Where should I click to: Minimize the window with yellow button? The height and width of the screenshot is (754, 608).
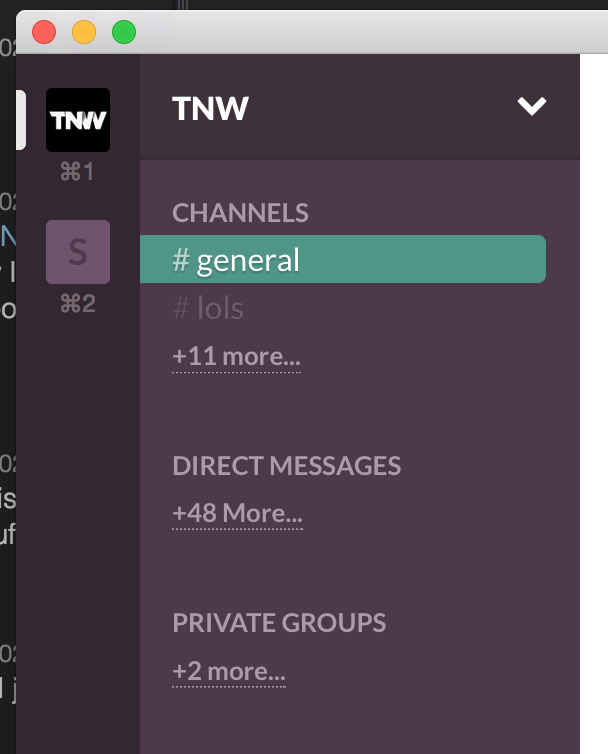84,32
